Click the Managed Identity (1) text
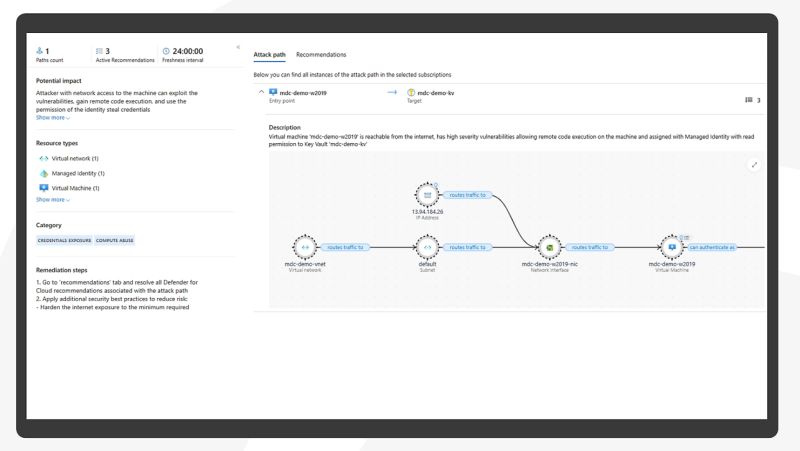 (78, 173)
